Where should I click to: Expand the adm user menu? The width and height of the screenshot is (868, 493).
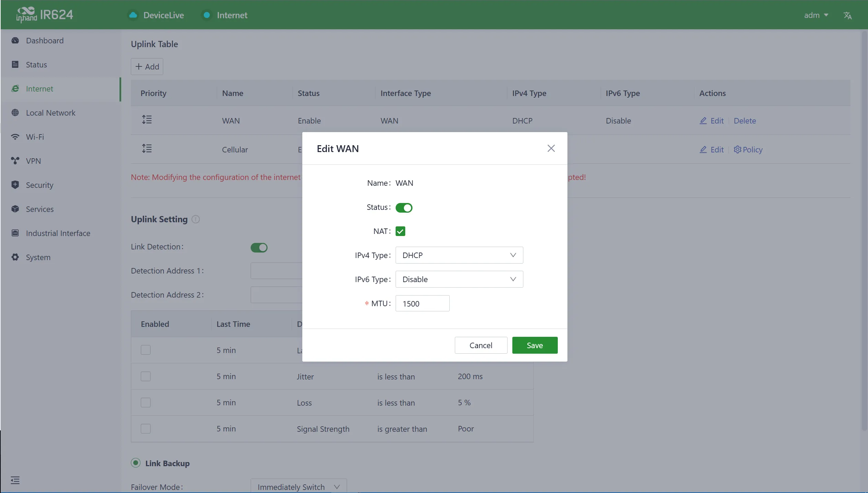(x=816, y=15)
